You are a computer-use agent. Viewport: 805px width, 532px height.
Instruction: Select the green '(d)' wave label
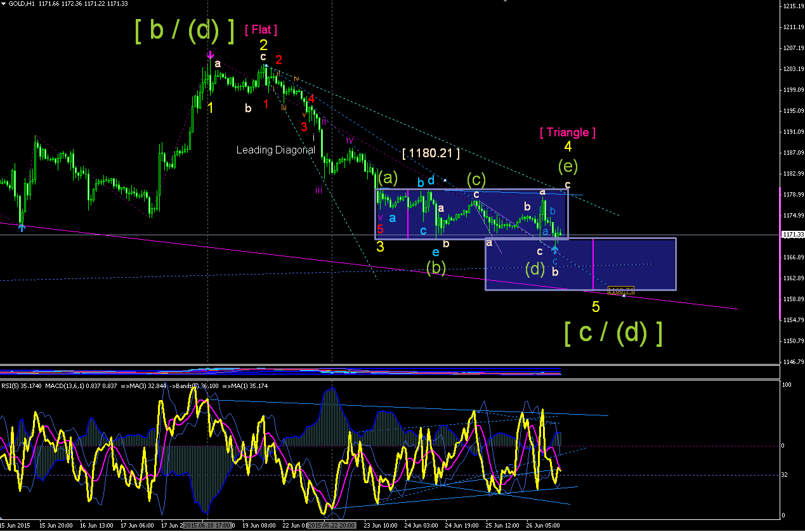(535, 269)
